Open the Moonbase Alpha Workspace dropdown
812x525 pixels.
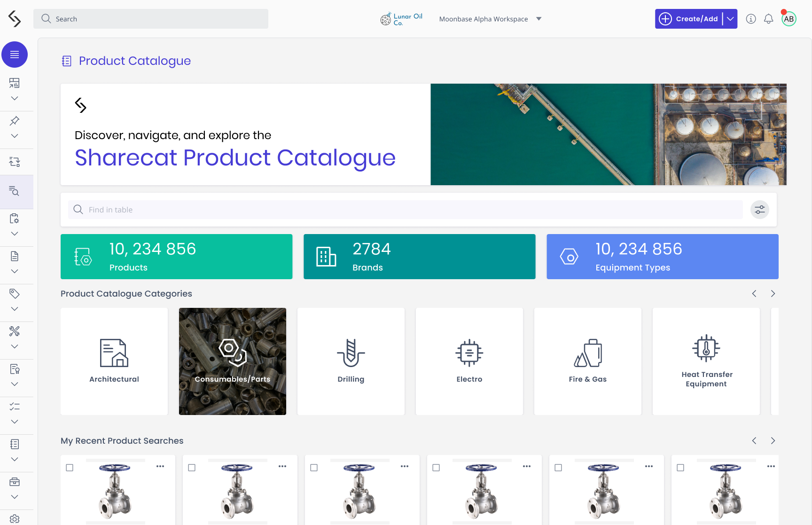tap(490, 19)
